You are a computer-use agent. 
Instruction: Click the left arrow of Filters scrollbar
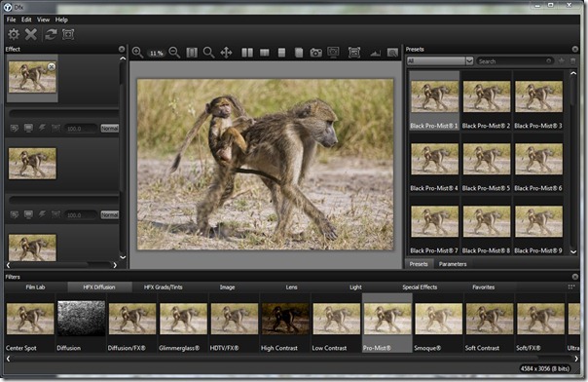(x=8, y=359)
